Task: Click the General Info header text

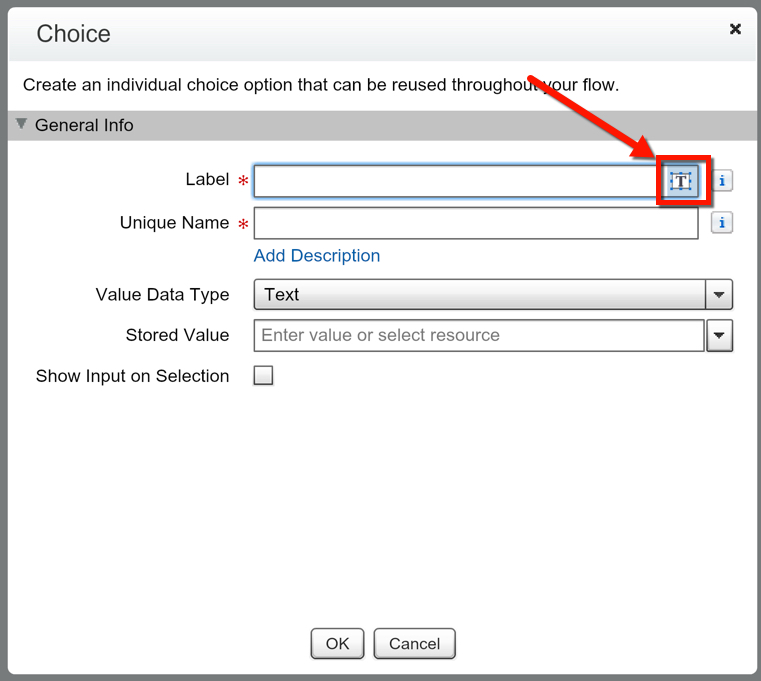Action: click(84, 126)
